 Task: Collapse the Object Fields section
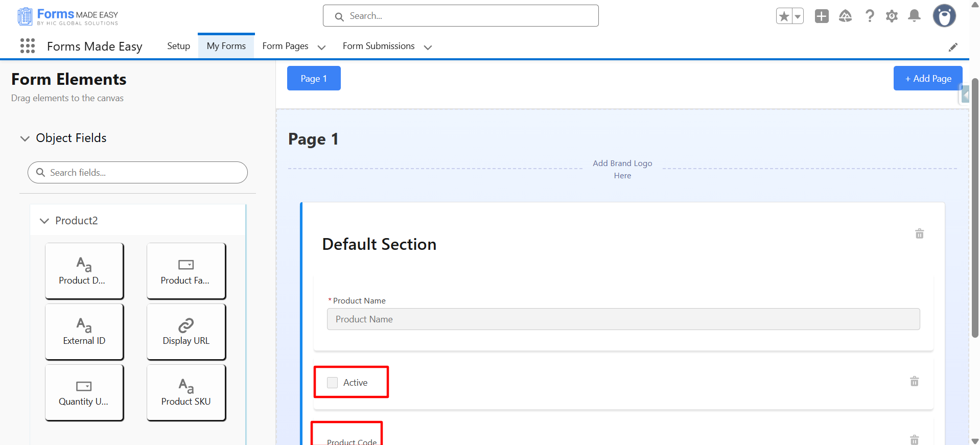point(25,138)
